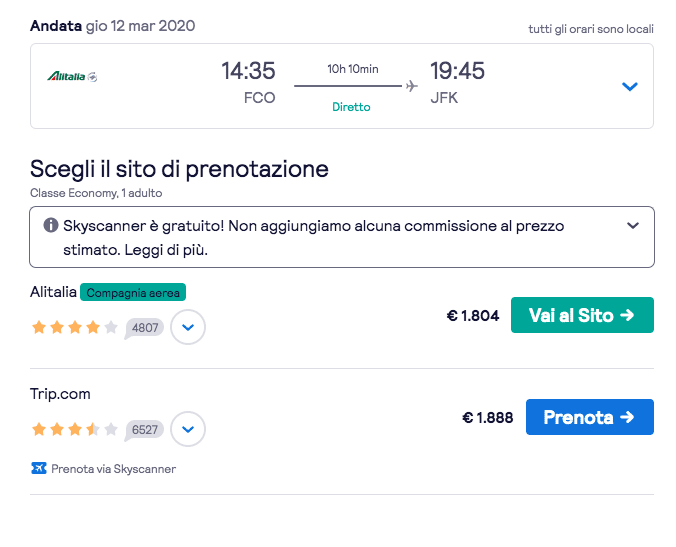676x547 pixels.
Task: Click the € 1.804 price
Action: click(x=472, y=316)
